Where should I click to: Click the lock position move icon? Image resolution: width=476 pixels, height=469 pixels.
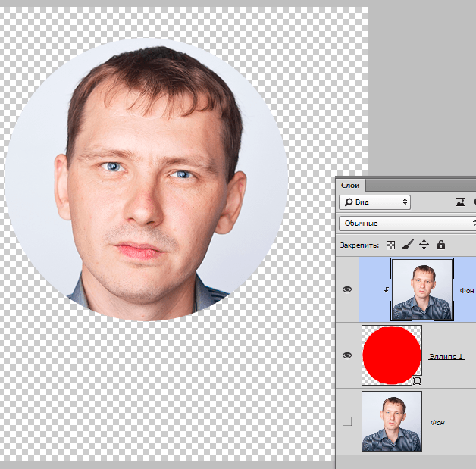click(424, 245)
